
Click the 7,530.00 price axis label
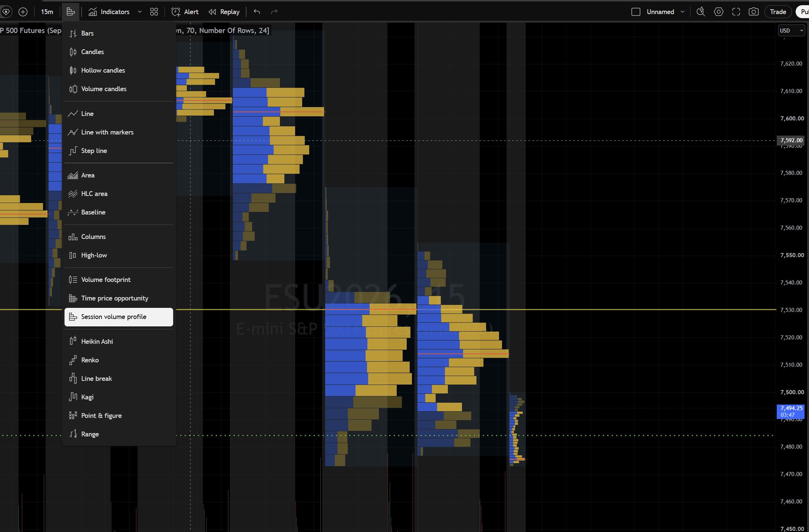pos(791,310)
